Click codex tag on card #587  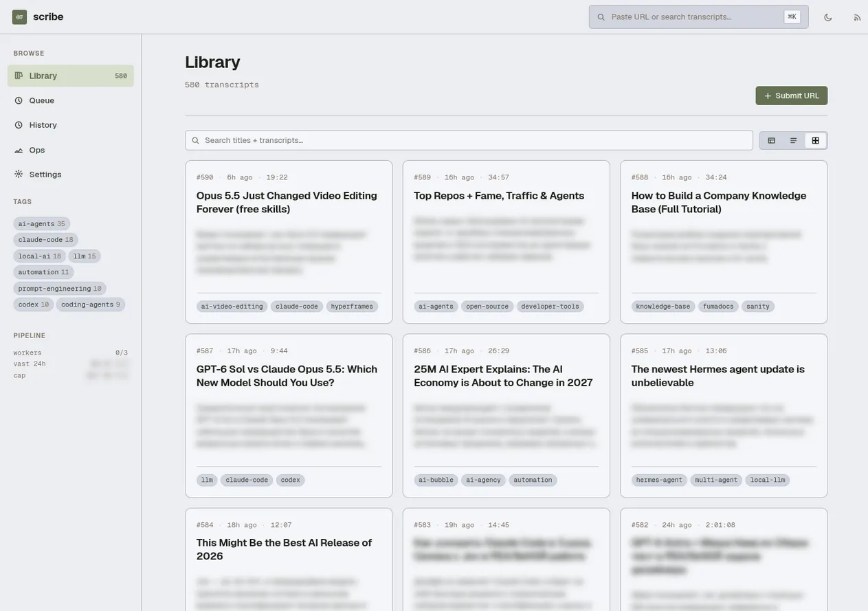point(291,480)
